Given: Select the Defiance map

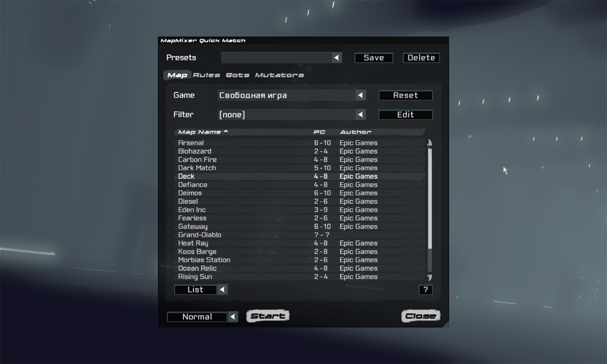Looking at the screenshot, I should pos(300,184).
